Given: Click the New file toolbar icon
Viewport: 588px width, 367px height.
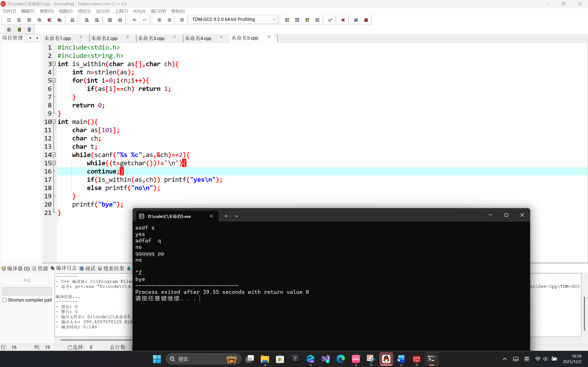Looking at the screenshot, I should click(x=9, y=20).
